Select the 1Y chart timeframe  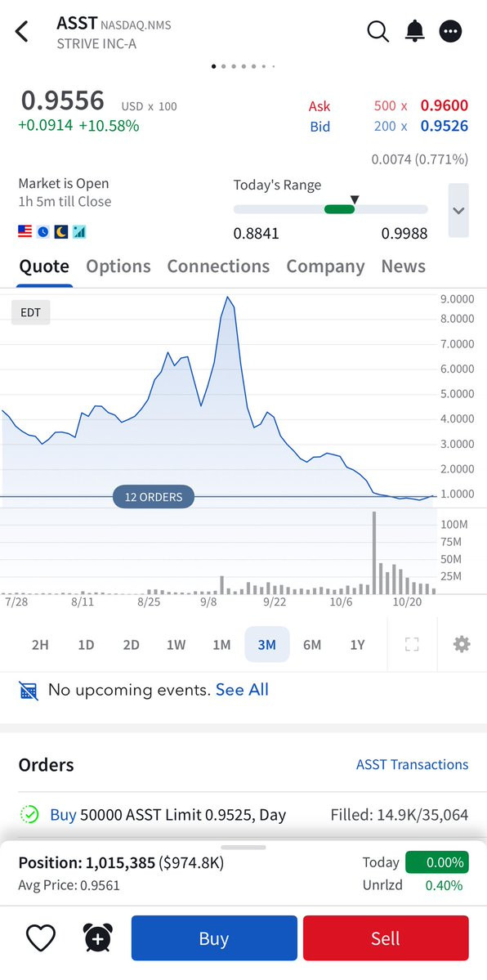357,644
